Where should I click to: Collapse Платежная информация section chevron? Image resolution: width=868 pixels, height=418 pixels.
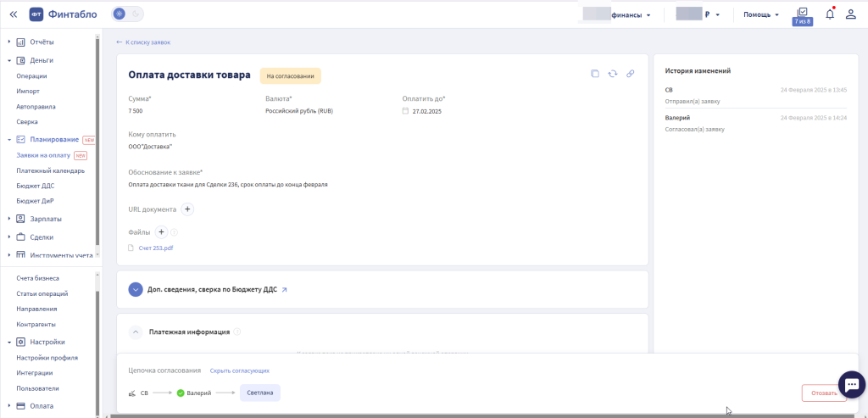(136, 332)
